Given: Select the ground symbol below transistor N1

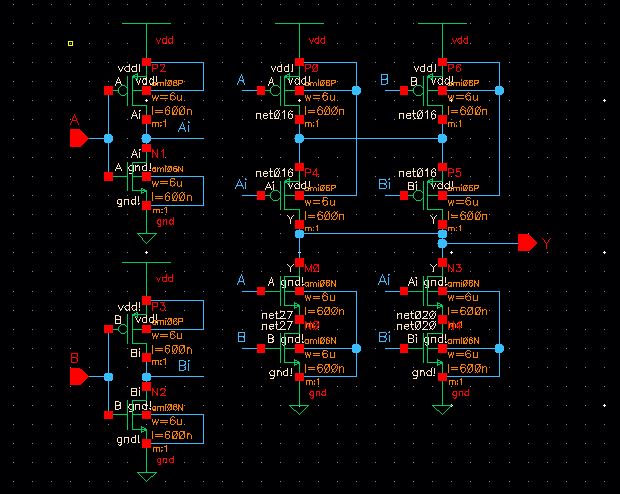Looking at the screenshot, I should point(147,238).
